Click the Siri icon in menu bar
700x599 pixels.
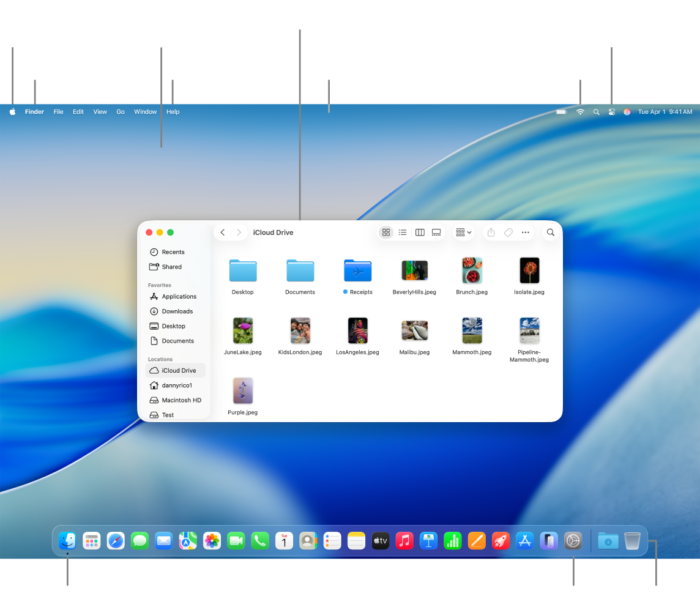coord(627,112)
